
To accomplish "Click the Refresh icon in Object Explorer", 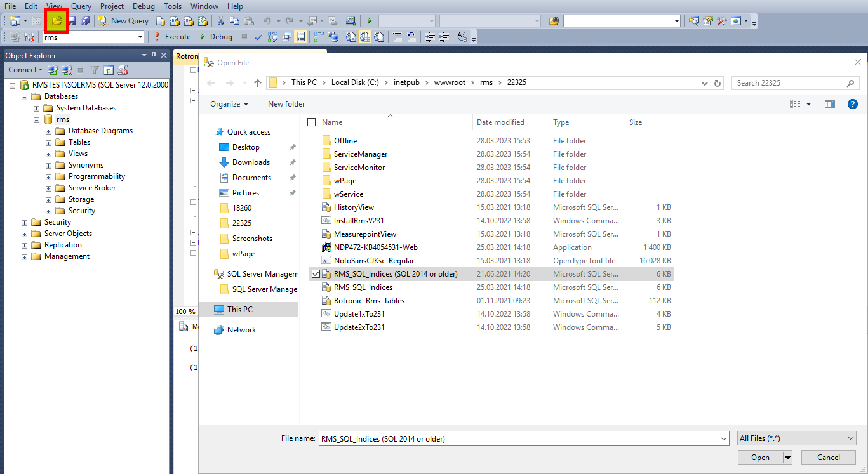I will [x=109, y=70].
